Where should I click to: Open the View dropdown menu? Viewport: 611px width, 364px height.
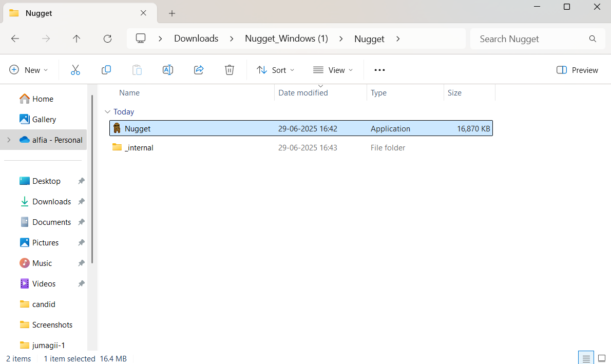click(333, 70)
